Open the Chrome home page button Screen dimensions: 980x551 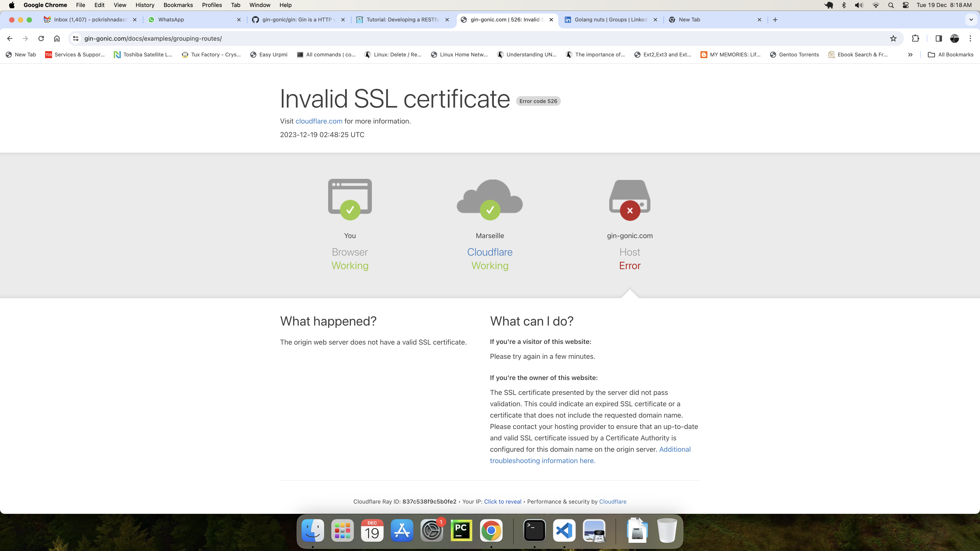click(x=57, y=38)
